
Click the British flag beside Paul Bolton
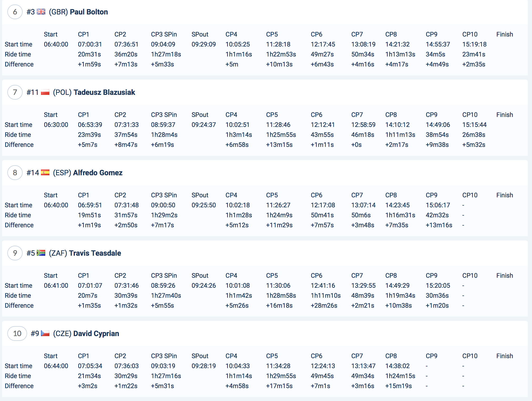41,12
